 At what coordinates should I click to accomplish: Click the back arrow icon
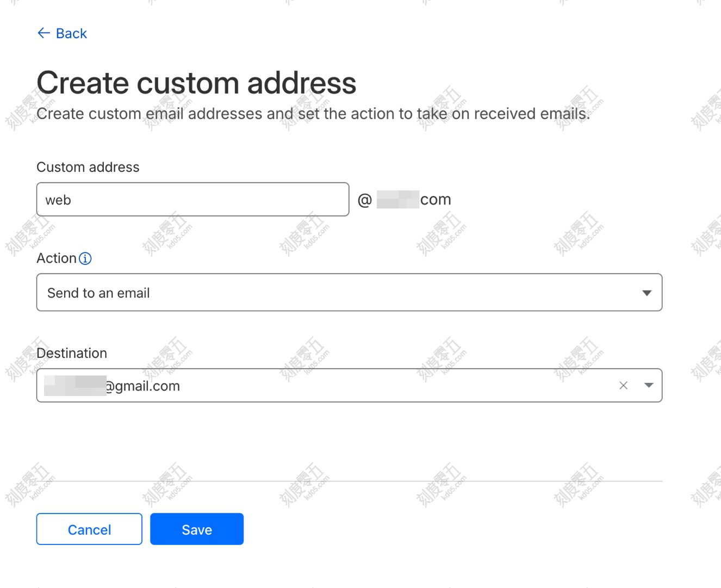[43, 33]
